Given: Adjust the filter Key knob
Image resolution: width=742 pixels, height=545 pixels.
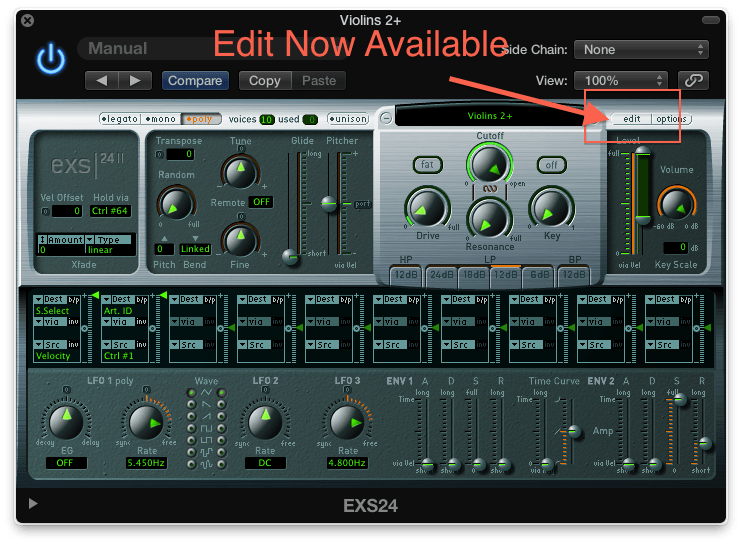Looking at the screenshot, I should click(551, 208).
